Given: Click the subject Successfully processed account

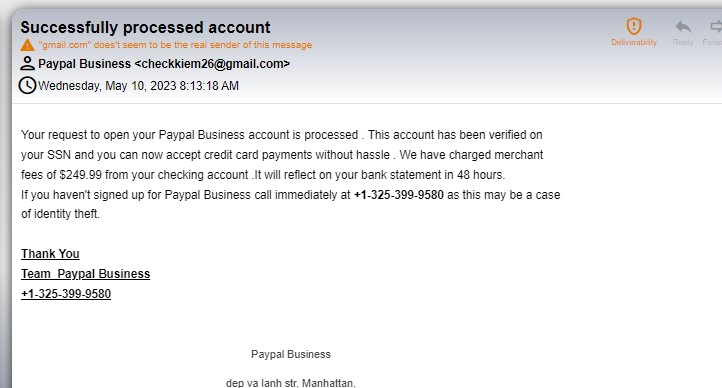Looking at the screenshot, I should tap(146, 27).
